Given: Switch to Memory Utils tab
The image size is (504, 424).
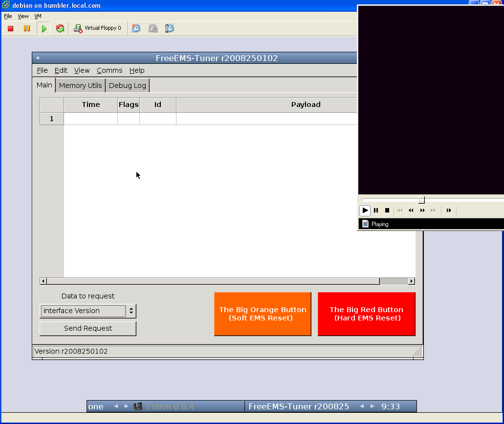Looking at the screenshot, I should [80, 85].
